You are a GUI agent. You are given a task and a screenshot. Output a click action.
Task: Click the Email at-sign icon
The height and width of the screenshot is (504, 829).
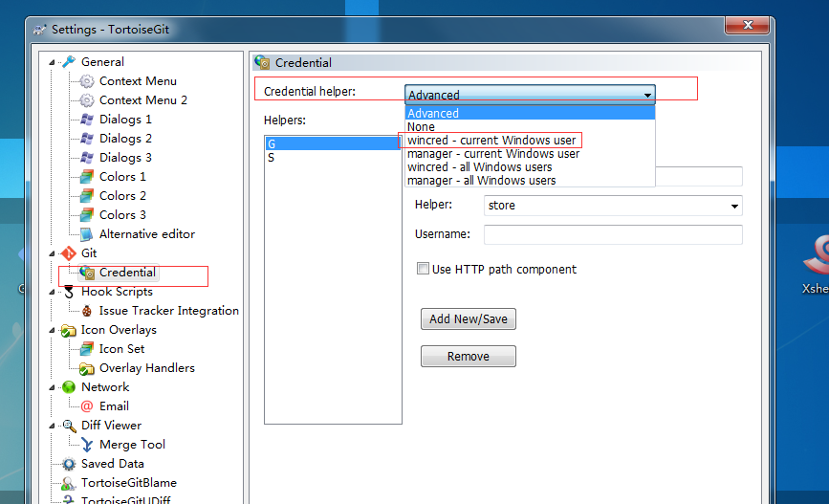coord(87,406)
